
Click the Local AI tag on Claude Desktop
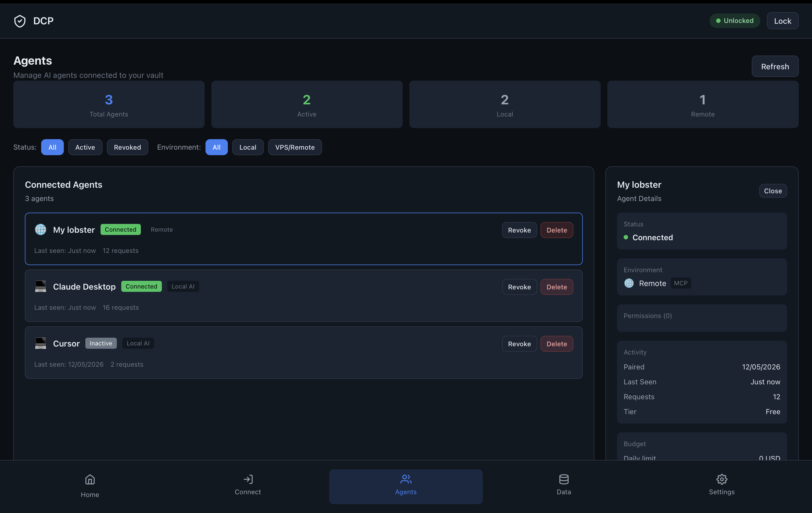(x=183, y=287)
